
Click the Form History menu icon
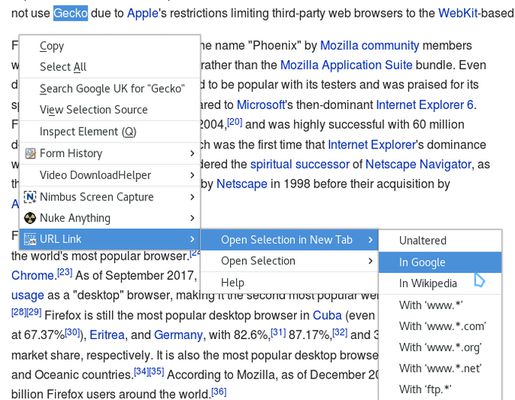pos(30,153)
